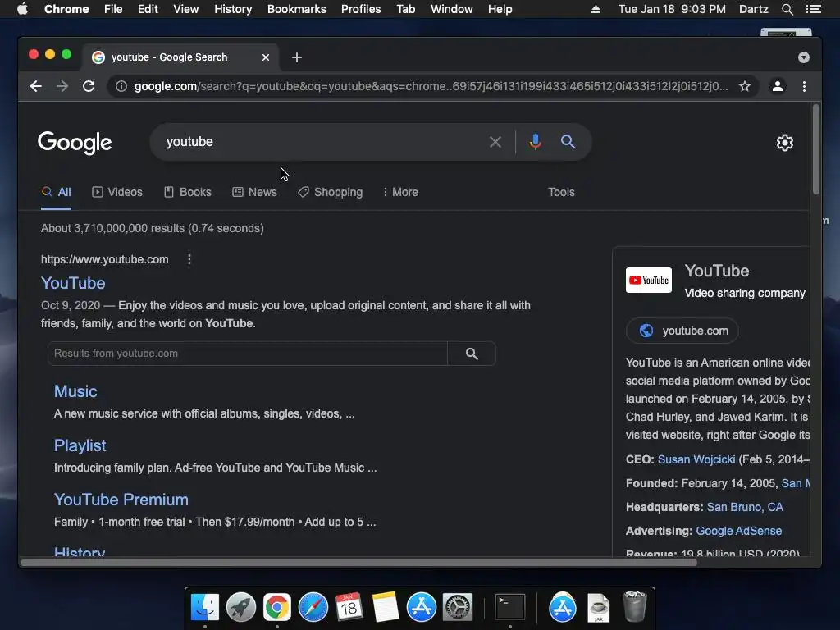
Task: Expand the More search filters menu
Action: click(400, 192)
